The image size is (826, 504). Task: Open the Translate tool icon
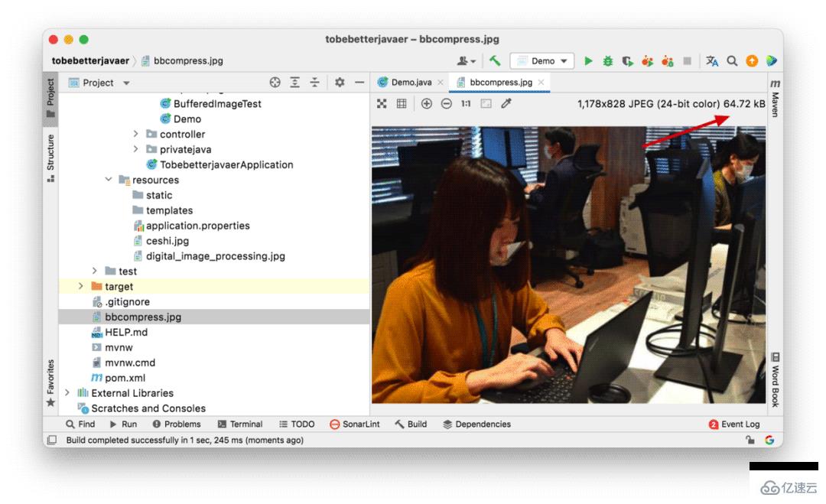click(x=712, y=61)
